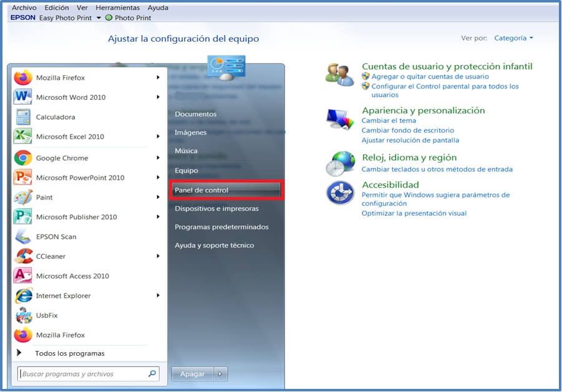Open the Archivo menu
The height and width of the screenshot is (392, 562).
pos(24,7)
